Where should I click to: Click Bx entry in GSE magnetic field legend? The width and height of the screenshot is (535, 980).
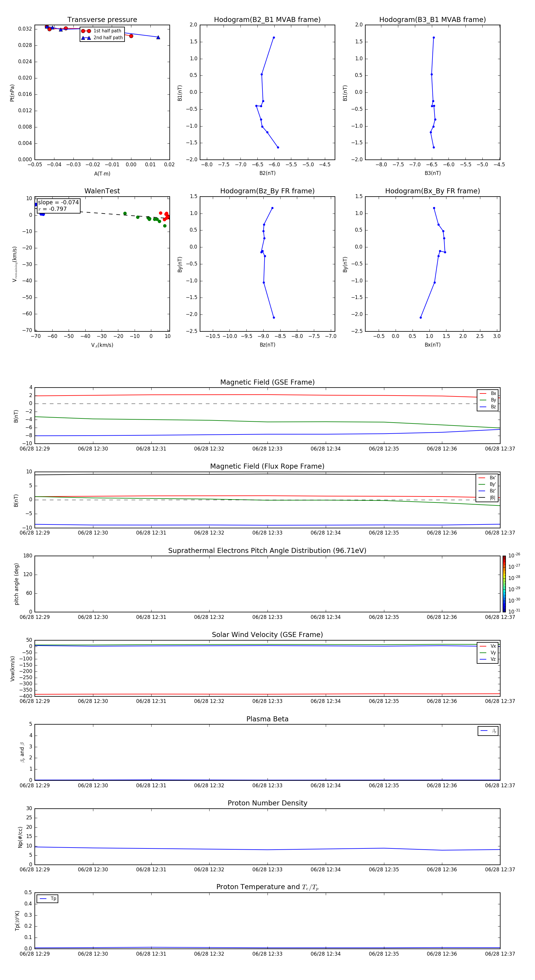coord(488,393)
